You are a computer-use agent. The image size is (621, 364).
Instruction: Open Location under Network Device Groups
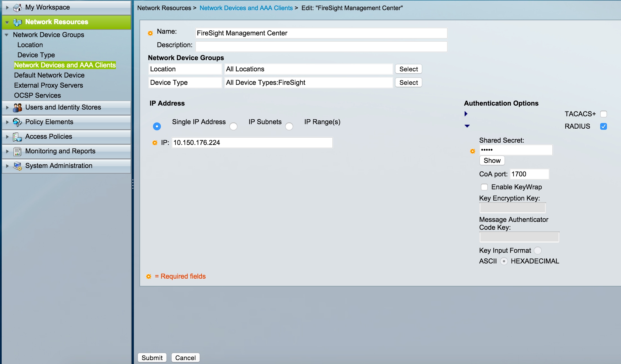pyautogui.click(x=30, y=45)
